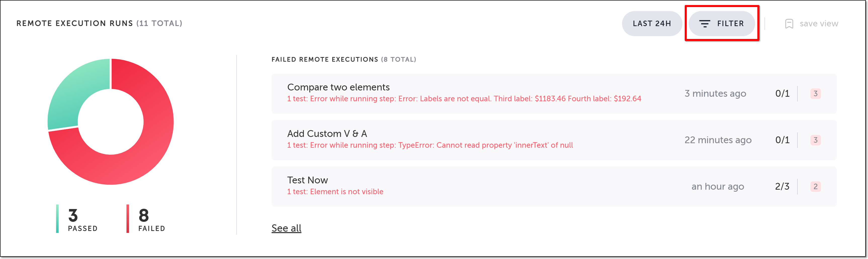Image resolution: width=868 pixels, height=259 pixels.
Task: Open the Test Now failed run
Action: [x=307, y=180]
